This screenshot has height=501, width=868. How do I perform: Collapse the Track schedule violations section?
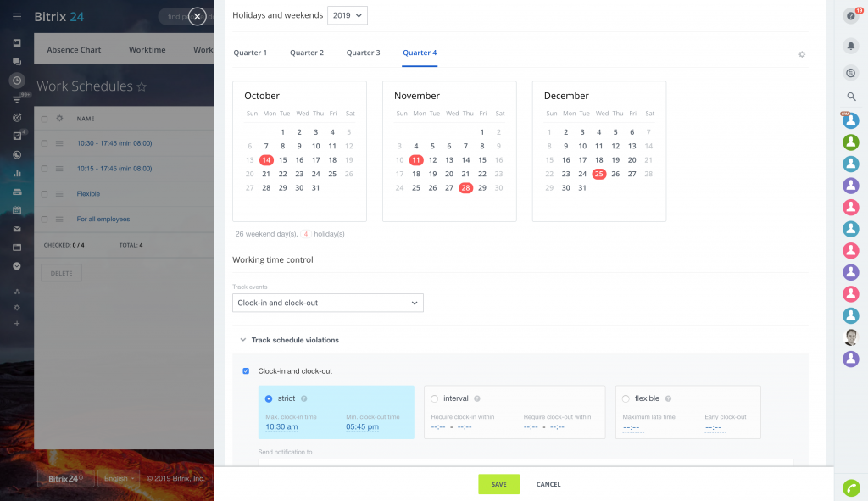point(244,340)
